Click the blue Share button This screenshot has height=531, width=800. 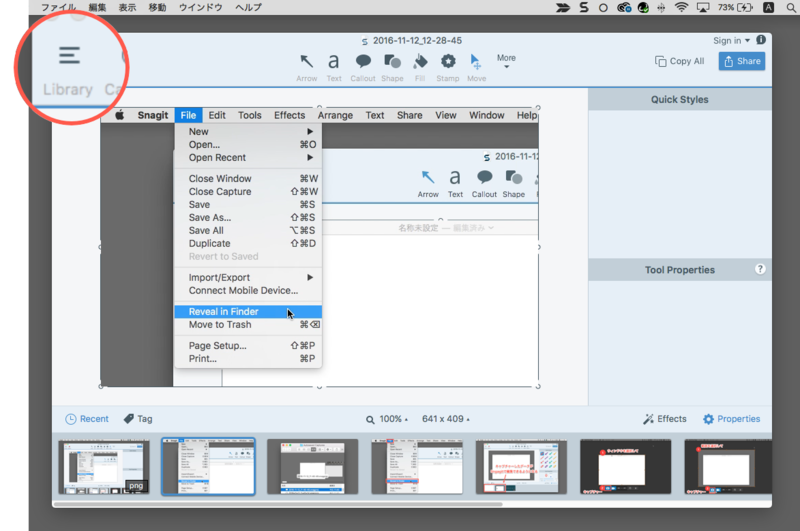(x=742, y=61)
